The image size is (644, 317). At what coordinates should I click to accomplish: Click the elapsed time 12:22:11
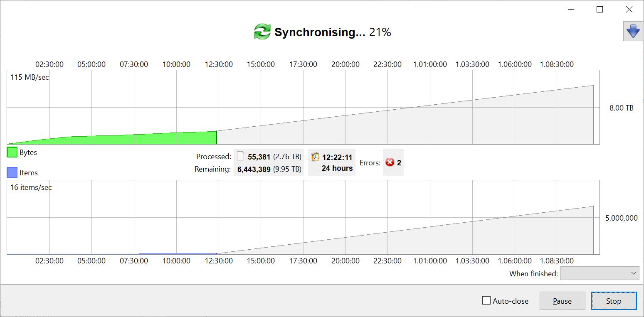tap(337, 157)
